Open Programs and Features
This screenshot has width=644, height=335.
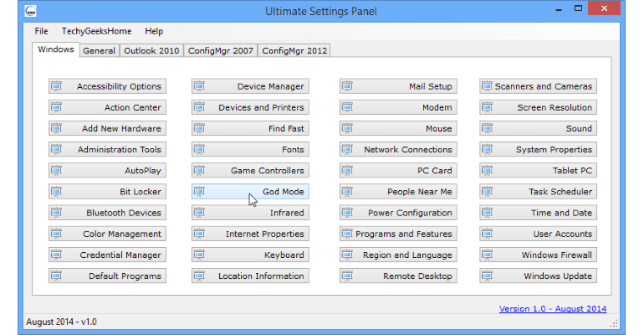(x=398, y=234)
